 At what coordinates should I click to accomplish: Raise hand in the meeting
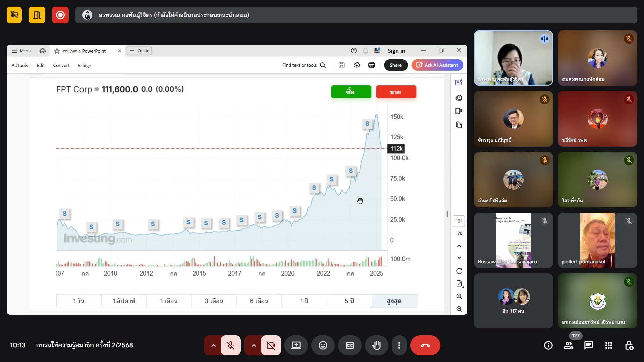[377, 345]
